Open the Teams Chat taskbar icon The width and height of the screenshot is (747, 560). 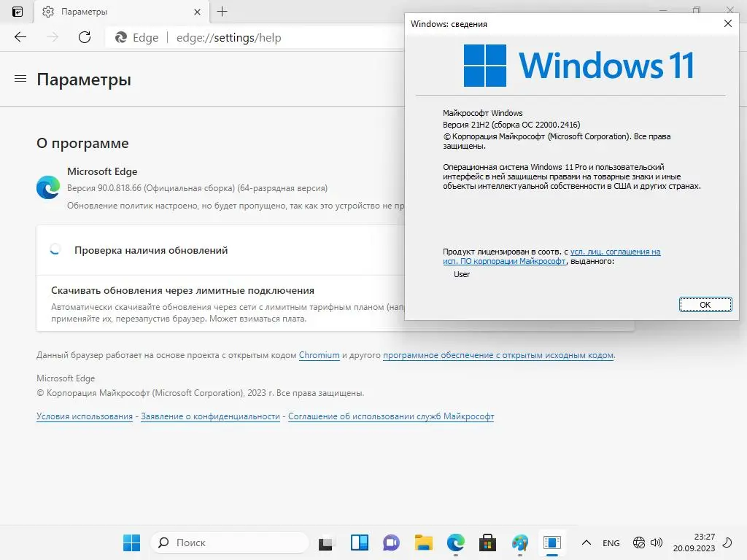392,542
